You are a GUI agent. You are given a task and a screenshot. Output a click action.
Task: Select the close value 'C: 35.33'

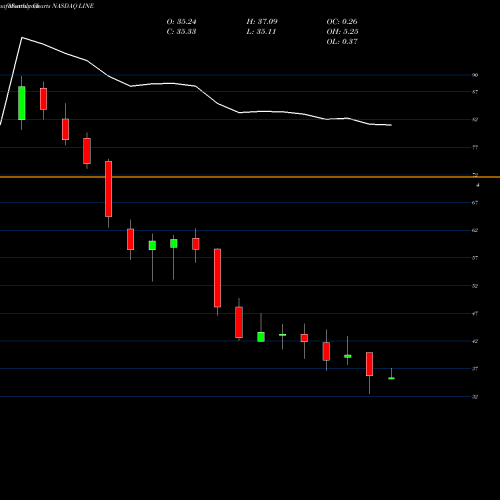pyautogui.click(x=181, y=32)
